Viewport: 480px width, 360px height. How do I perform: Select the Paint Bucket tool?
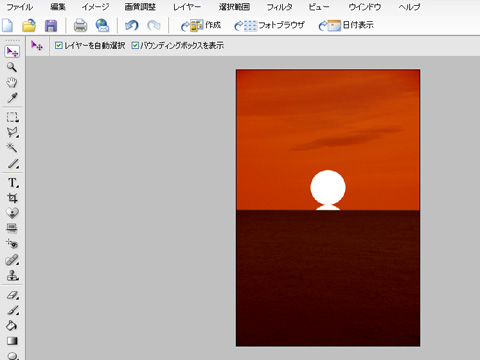click(12, 325)
